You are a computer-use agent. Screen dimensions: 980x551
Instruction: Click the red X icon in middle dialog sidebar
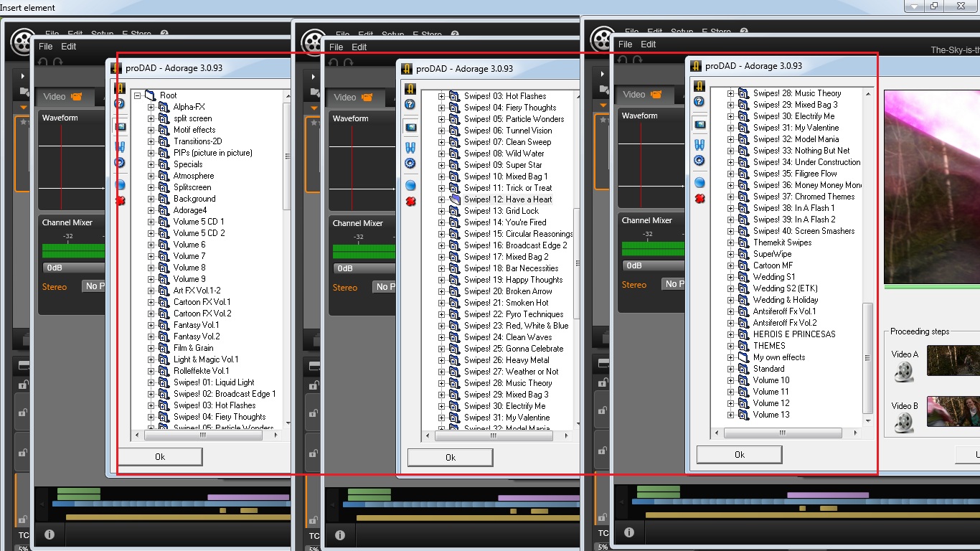410,202
